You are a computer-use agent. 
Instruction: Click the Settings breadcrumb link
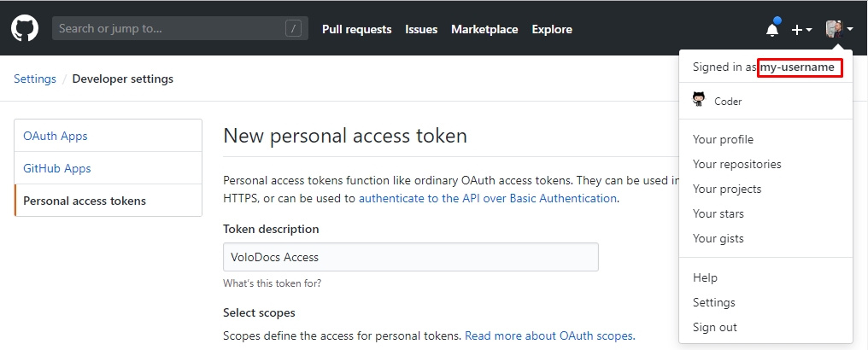click(35, 79)
